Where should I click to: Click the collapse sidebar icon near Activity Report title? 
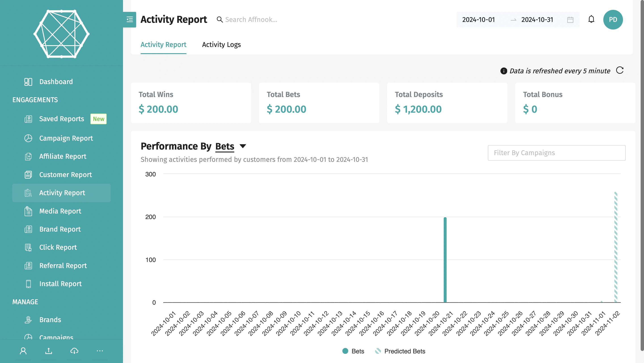(129, 19)
